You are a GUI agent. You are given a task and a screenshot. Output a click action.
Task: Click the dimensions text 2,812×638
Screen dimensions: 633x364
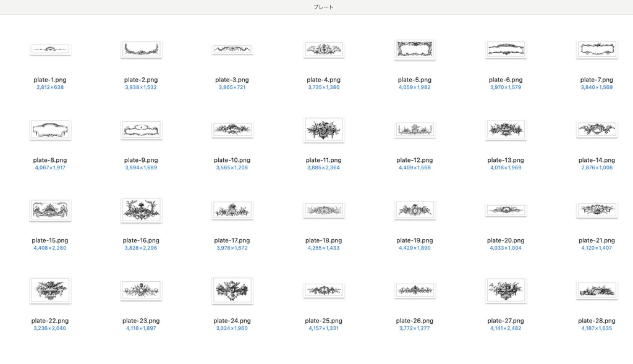50,87
